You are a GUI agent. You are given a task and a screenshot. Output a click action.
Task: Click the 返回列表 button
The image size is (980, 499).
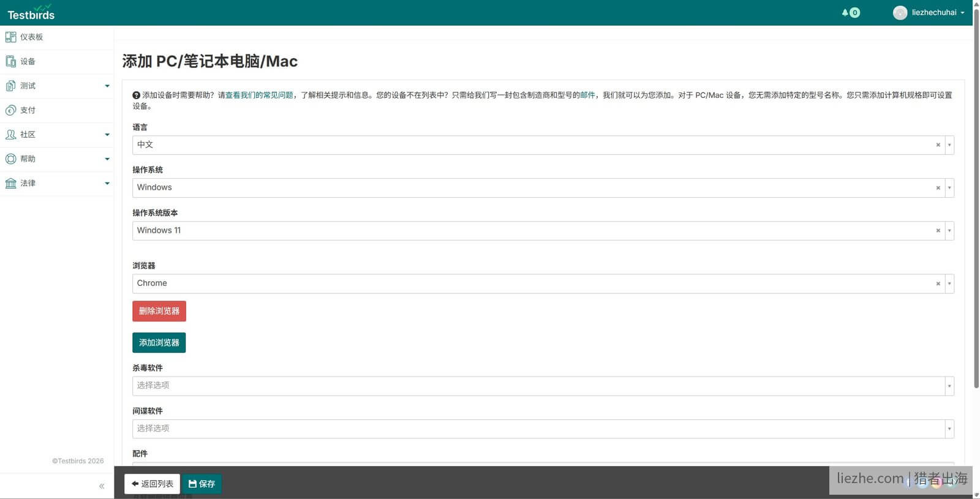(152, 484)
